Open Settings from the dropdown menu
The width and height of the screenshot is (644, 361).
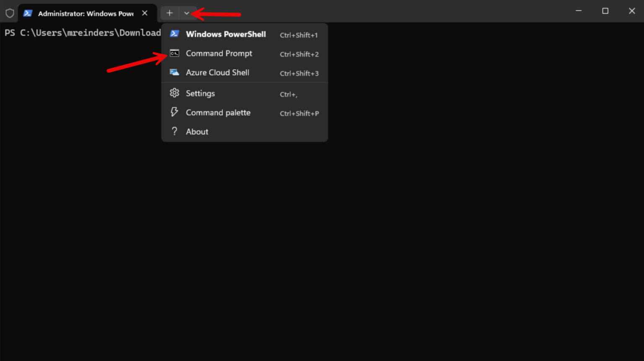coord(200,93)
